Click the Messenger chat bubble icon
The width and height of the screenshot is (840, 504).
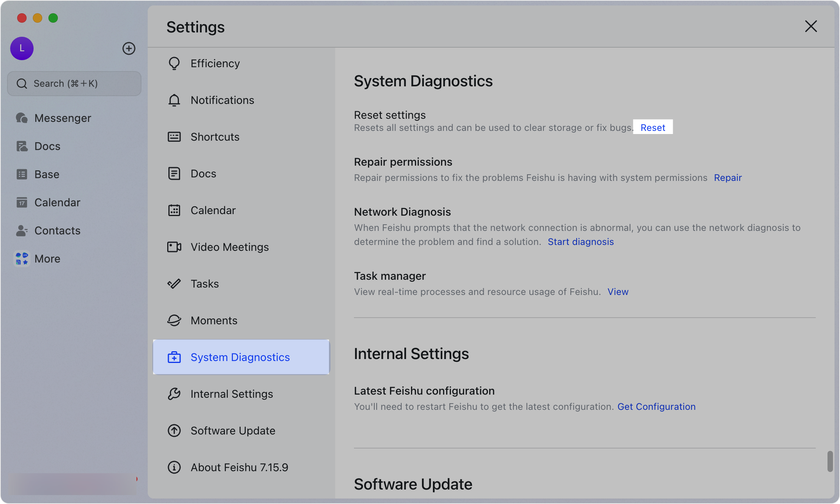[x=22, y=118]
